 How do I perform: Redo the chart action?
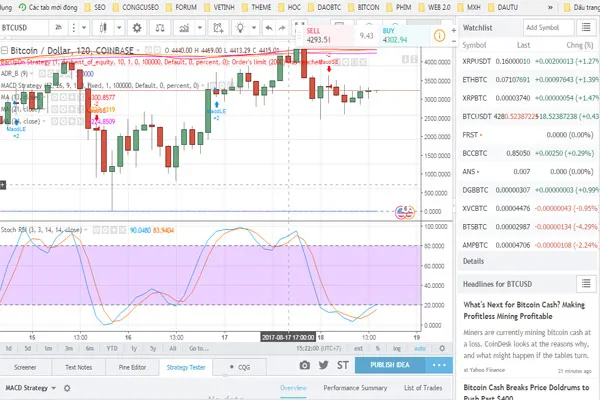[282, 28]
